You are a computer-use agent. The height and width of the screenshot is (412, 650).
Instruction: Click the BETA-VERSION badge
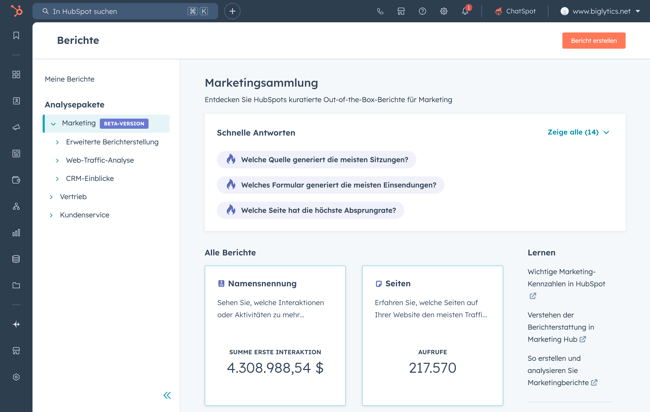pos(124,124)
